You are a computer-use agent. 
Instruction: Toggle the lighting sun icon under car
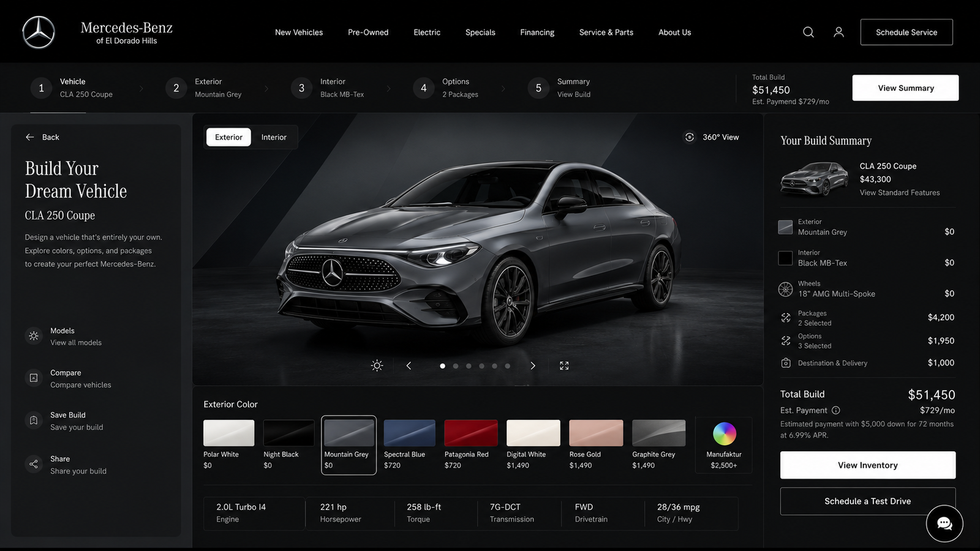(x=377, y=365)
